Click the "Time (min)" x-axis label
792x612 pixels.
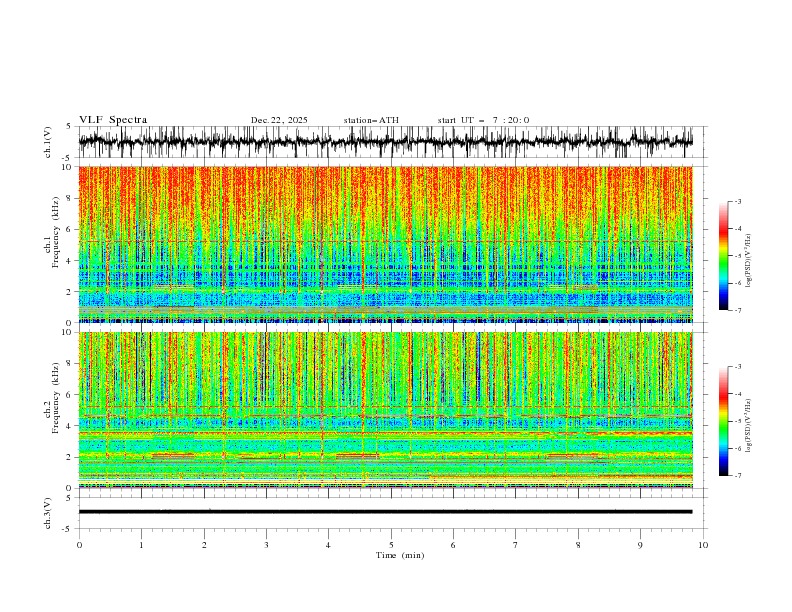point(400,555)
